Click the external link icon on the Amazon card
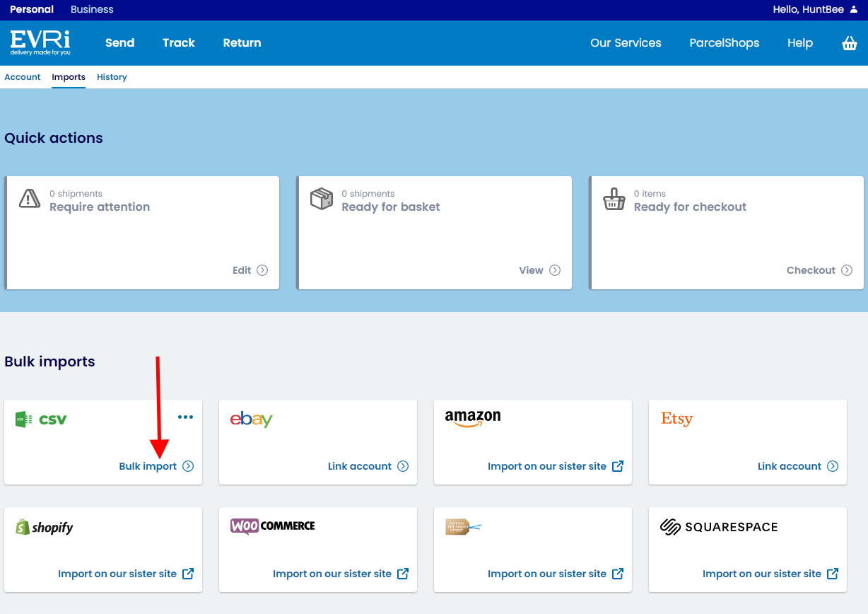Image resolution: width=868 pixels, height=614 pixels. point(618,466)
